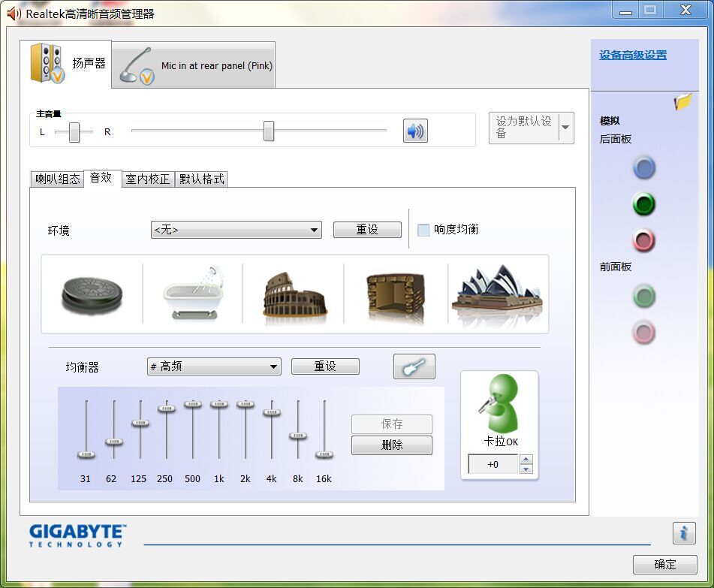Select the 扬声器 speaker device tab
Viewport: 714px width, 588px height.
[66, 64]
